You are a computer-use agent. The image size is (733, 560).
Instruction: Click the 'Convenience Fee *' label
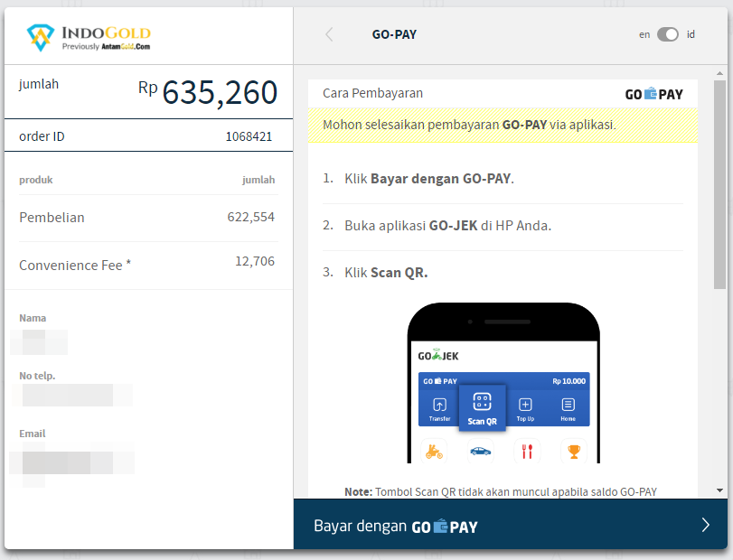pyautogui.click(x=75, y=266)
